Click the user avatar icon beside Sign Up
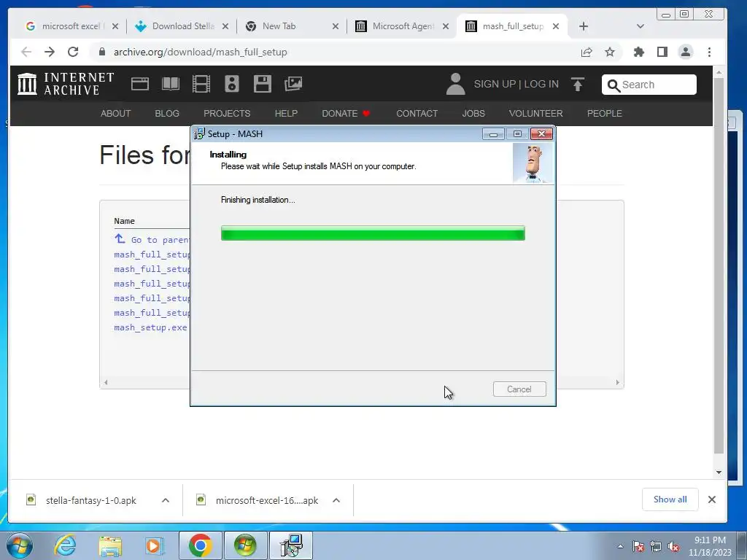This screenshot has height=560, width=747. [455, 84]
